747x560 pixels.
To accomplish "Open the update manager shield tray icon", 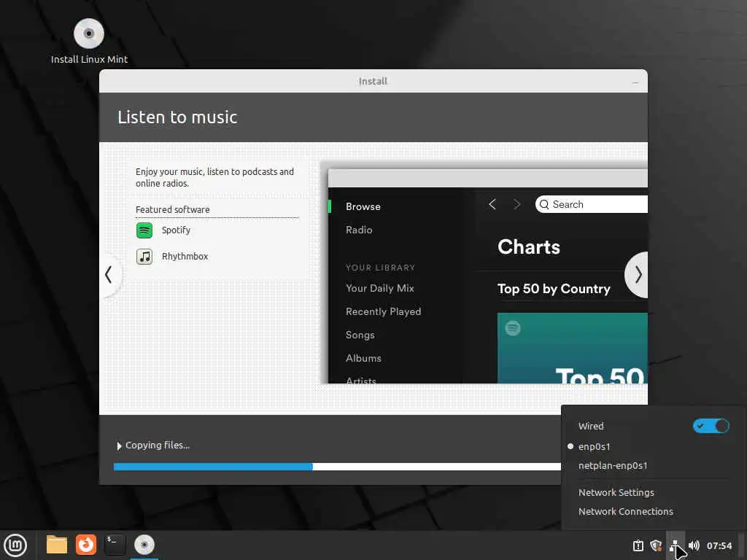I will point(656,545).
